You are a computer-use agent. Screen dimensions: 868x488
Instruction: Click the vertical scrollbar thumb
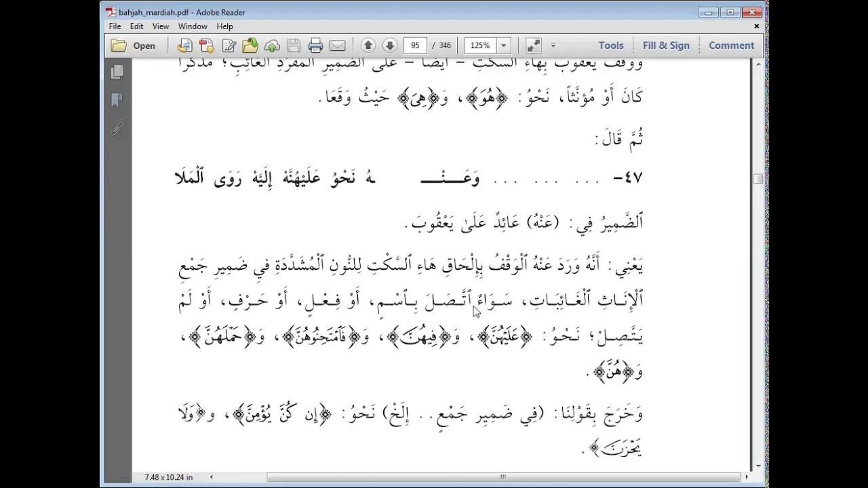coord(758,179)
